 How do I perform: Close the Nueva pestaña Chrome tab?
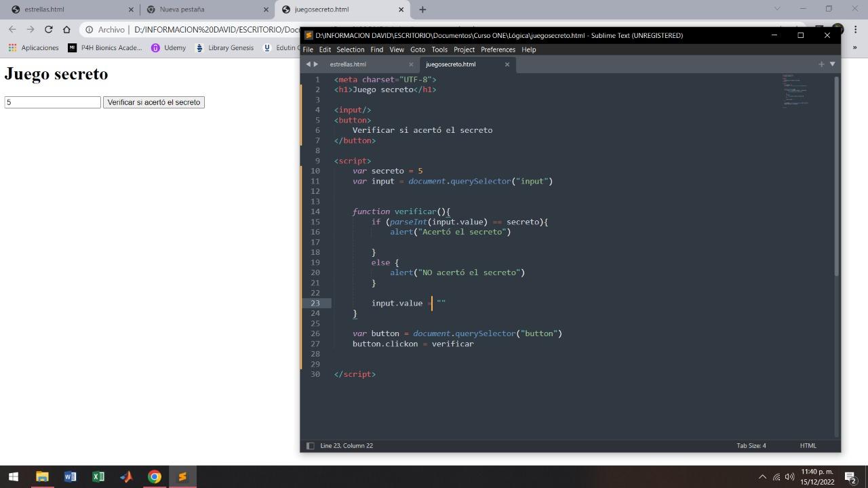click(x=267, y=9)
